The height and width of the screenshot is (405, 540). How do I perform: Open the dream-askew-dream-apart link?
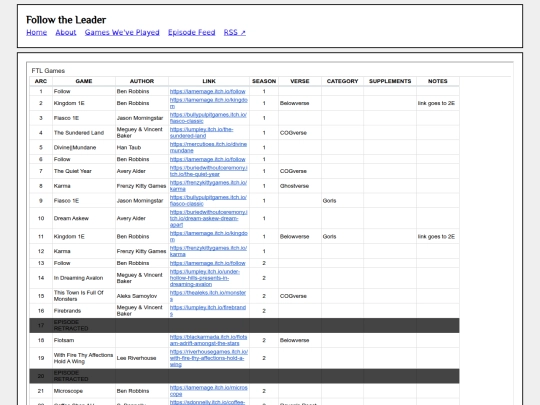[208, 218]
